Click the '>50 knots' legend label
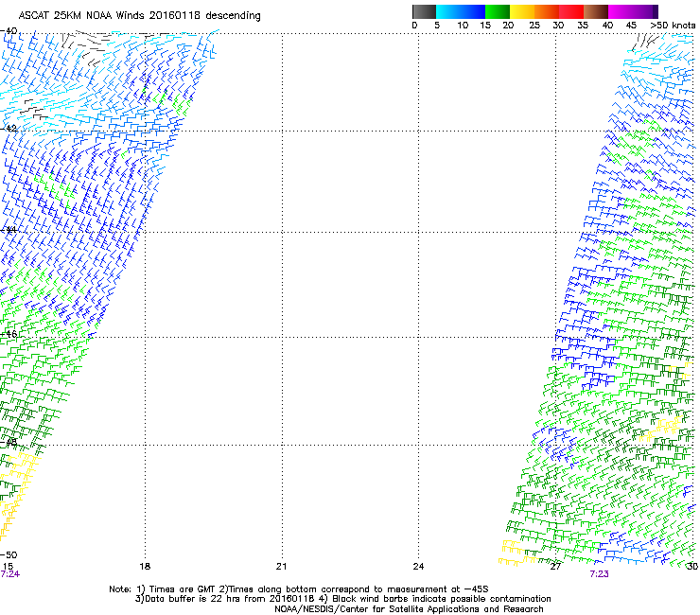 pyautogui.click(x=673, y=26)
